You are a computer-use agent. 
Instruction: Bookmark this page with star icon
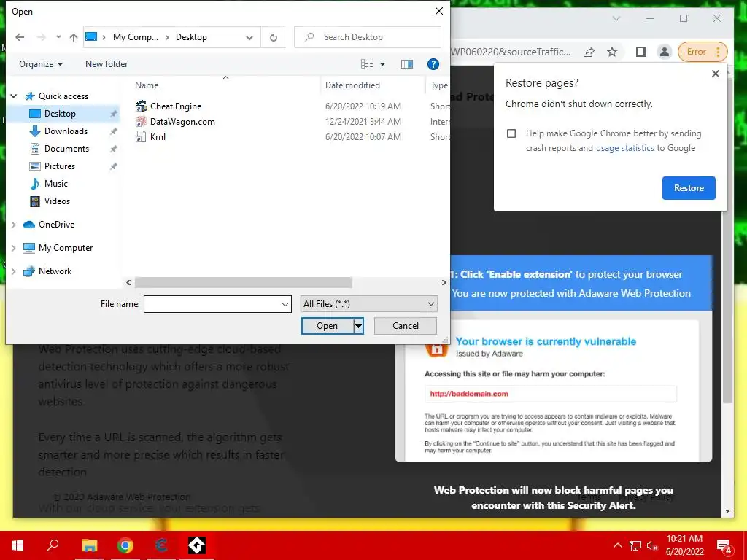[x=612, y=52]
